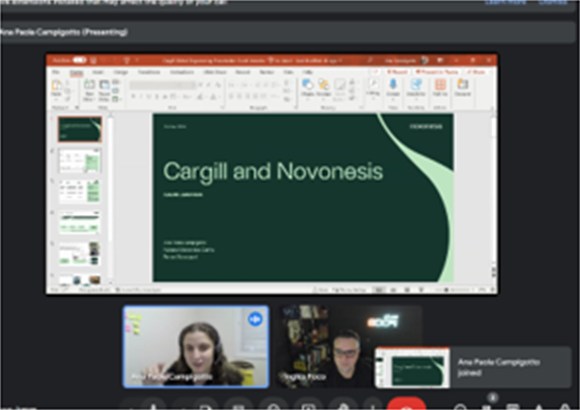The height and width of the screenshot is (410, 580).
Task: Click the red leave call button
Action: [x=406, y=404]
